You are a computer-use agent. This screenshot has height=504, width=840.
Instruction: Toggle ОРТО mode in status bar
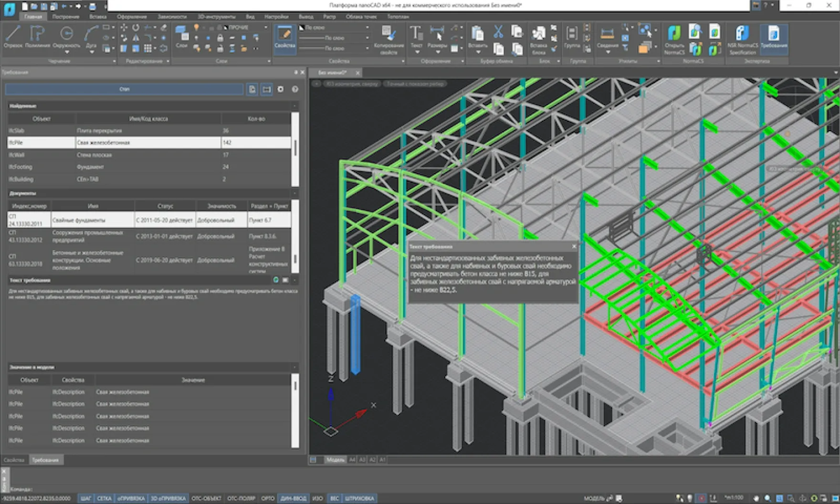coord(268,498)
